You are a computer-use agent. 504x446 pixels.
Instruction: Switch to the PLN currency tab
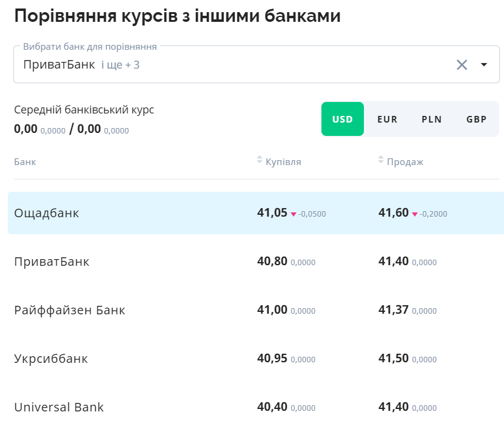point(431,119)
